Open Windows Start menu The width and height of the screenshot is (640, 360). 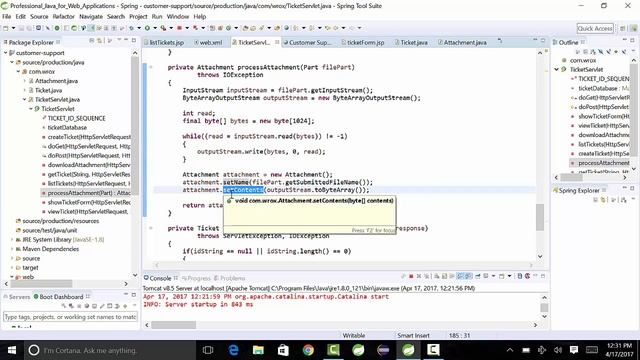click(12, 350)
